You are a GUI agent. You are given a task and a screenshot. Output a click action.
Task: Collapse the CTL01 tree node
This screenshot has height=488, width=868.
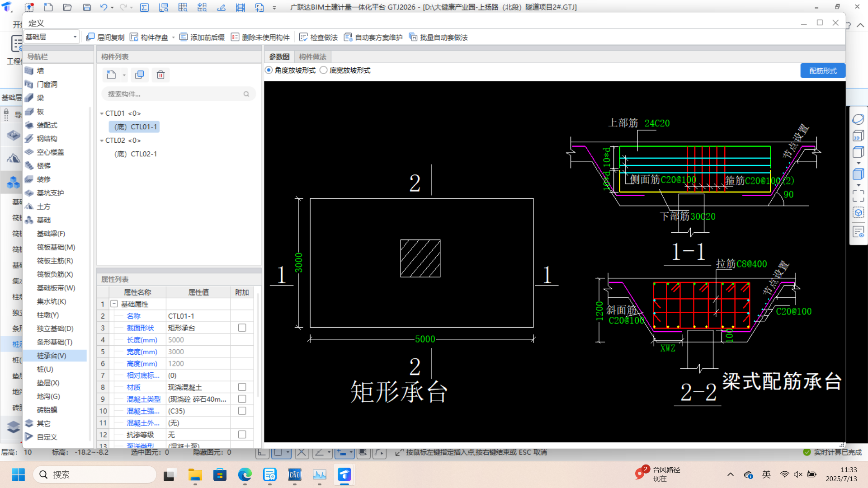102,113
